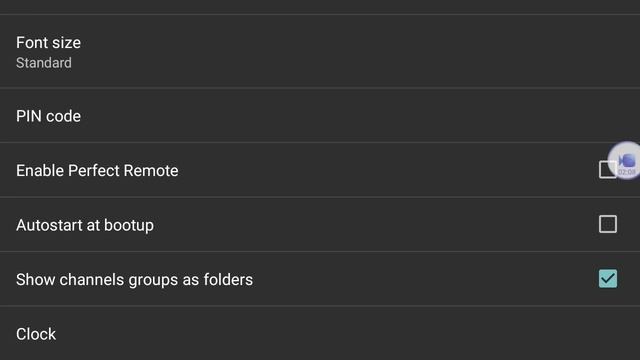Click the Standard font size value
640x360 pixels.
point(44,63)
